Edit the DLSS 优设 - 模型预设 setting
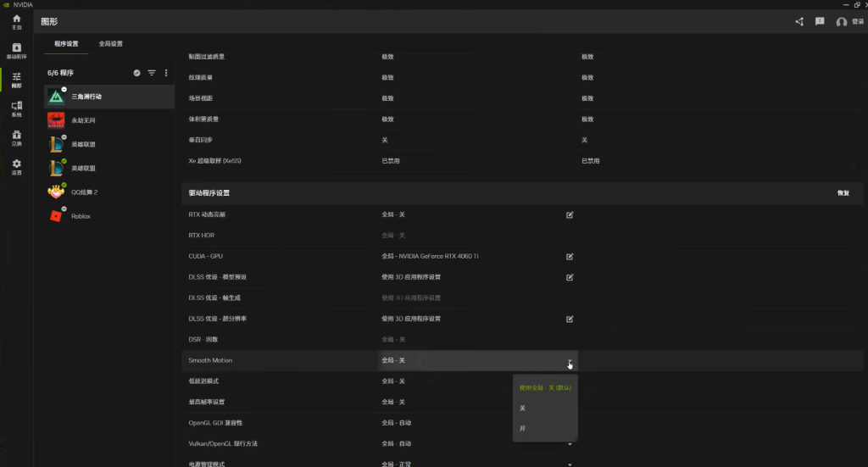The height and width of the screenshot is (467, 868). (570, 277)
